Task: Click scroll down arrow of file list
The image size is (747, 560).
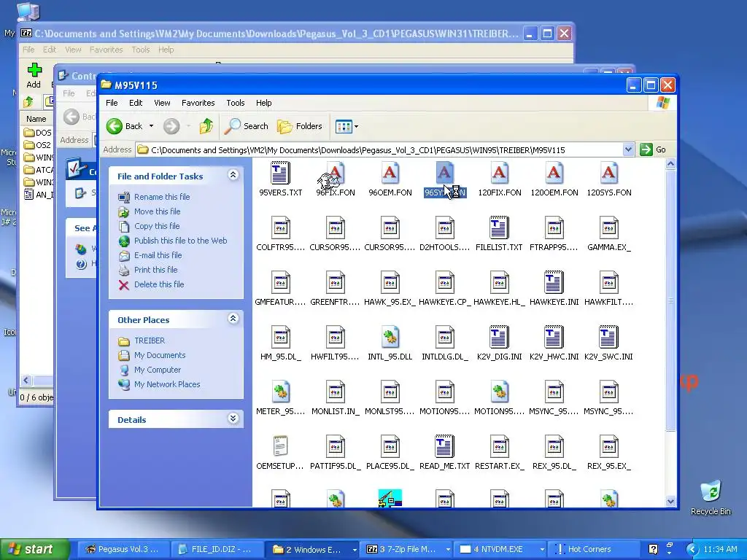Action: tap(670, 501)
